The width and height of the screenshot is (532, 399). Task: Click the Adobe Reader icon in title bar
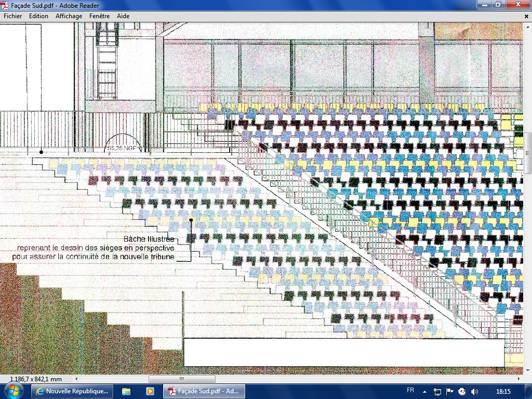6,5
